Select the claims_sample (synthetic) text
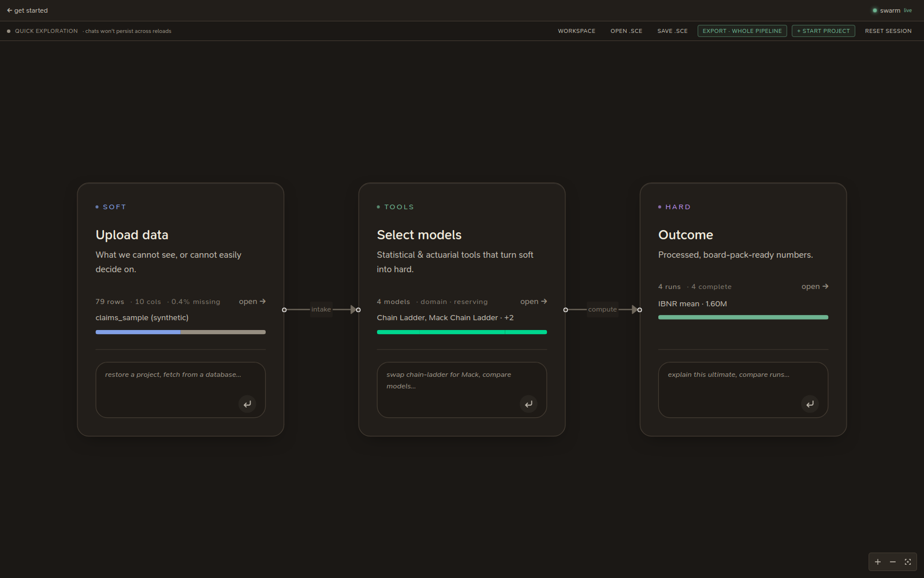Image resolution: width=924 pixels, height=578 pixels. tap(142, 318)
